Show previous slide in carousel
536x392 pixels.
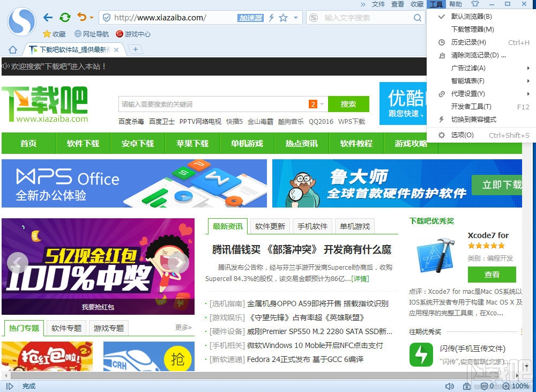tap(18, 263)
